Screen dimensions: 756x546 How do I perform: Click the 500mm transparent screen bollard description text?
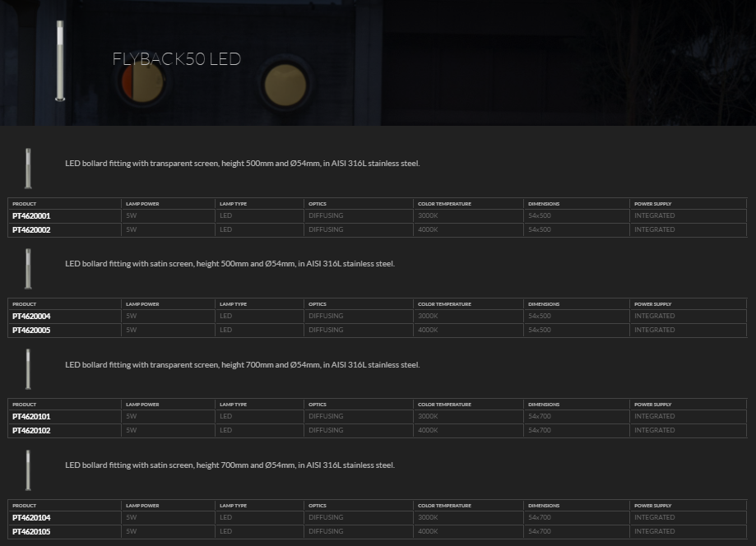point(242,164)
